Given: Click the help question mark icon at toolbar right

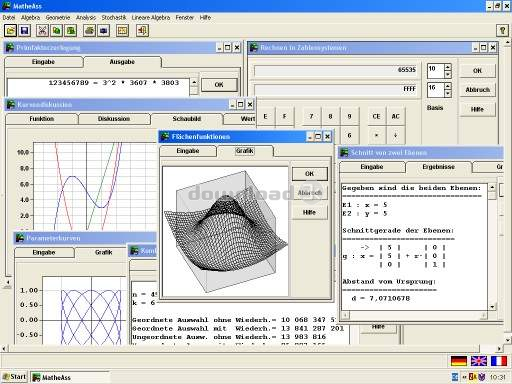Looking at the screenshot, I should click(x=502, y=31).
